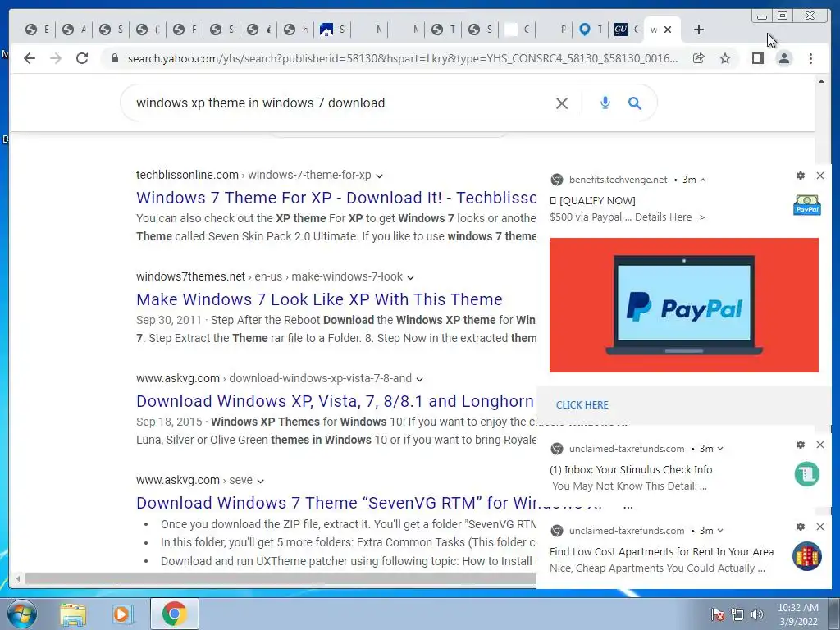
Task: Open dropdown beside techblissonline.com result URL
Action: pyautogui.click(x=379, y=176)
